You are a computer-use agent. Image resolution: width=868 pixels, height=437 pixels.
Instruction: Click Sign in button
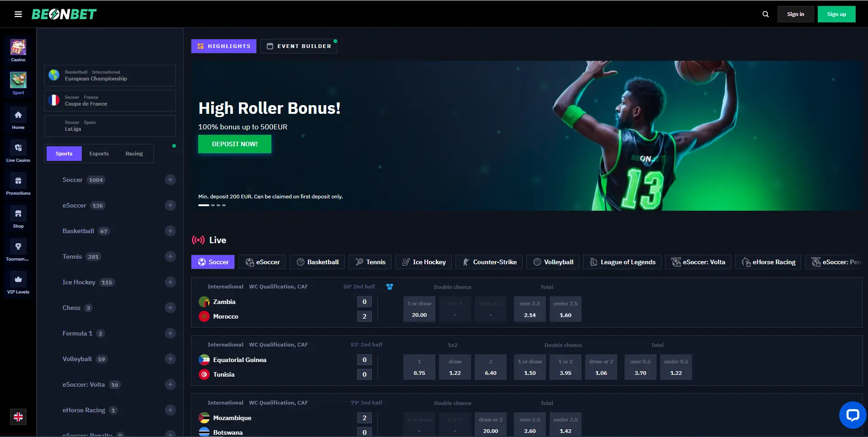pyautogui.click(x=796, y=14)
